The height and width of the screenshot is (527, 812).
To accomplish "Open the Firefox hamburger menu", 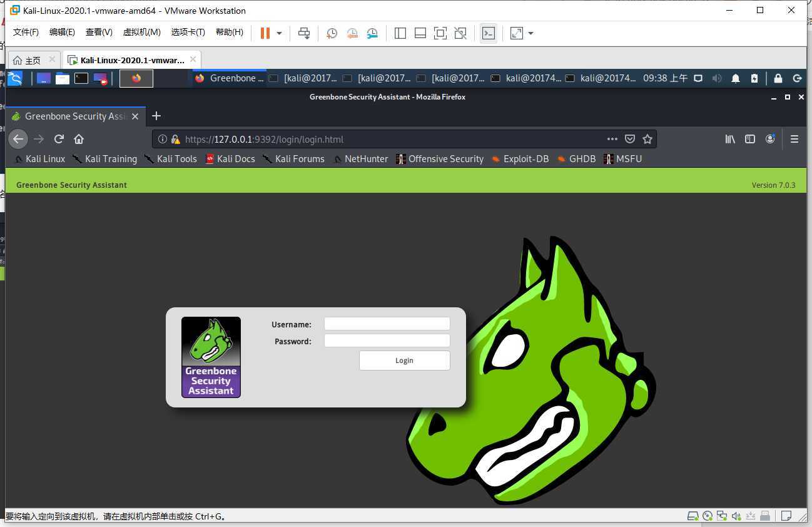I will (794, 139).
